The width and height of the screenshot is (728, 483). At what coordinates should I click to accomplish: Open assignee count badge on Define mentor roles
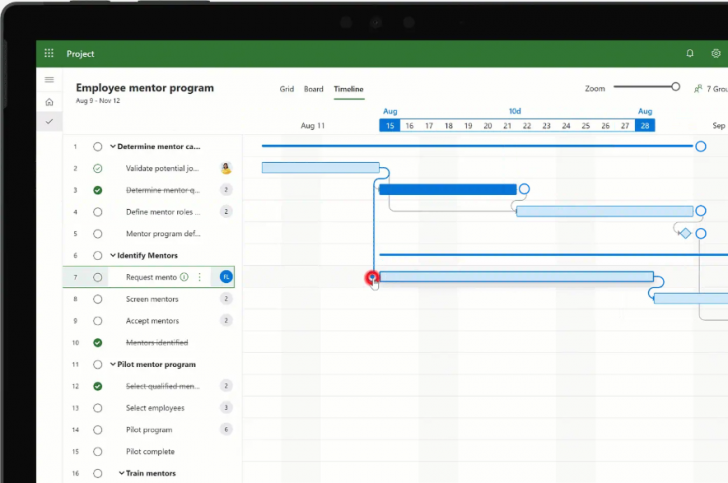(x=226, y=212)
